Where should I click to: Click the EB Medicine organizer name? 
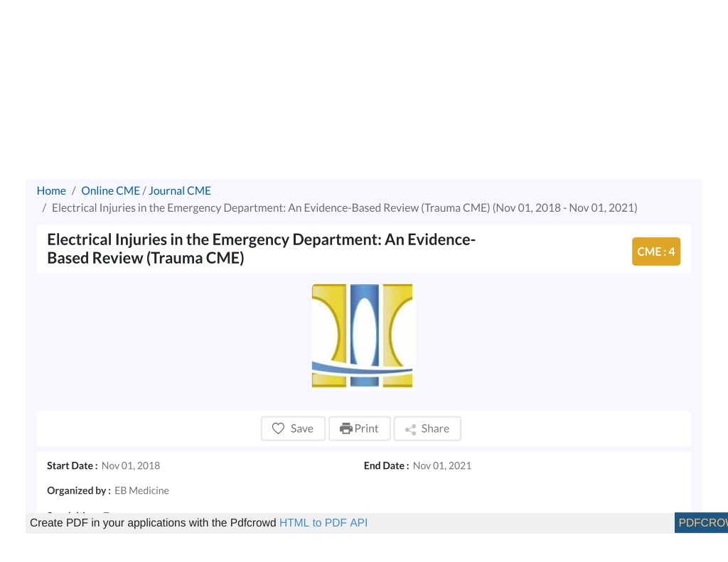[x=141, y=490]
